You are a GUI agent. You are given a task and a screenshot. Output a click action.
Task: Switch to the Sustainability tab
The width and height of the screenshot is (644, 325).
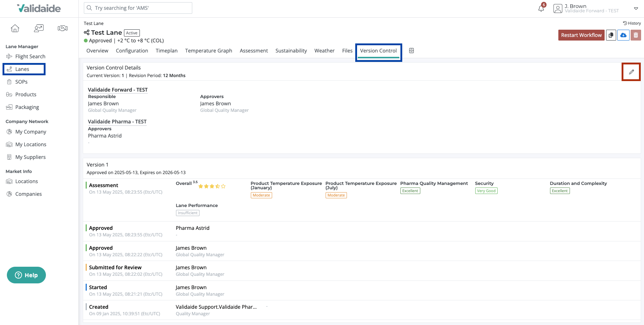coord(291,51)
